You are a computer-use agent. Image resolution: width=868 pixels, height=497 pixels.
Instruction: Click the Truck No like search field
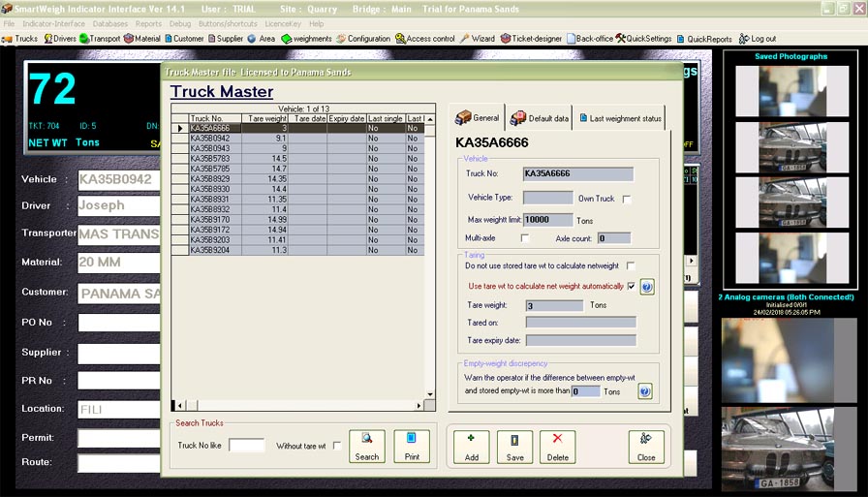(246, 446)
